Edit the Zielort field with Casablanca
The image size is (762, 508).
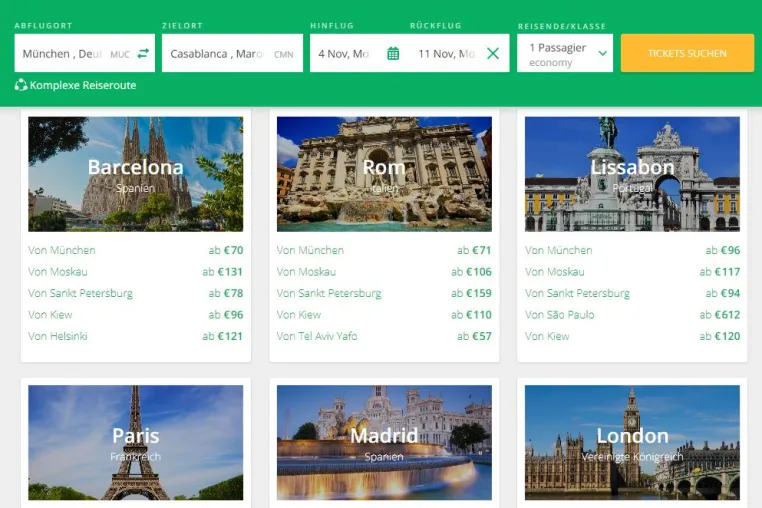232,53
